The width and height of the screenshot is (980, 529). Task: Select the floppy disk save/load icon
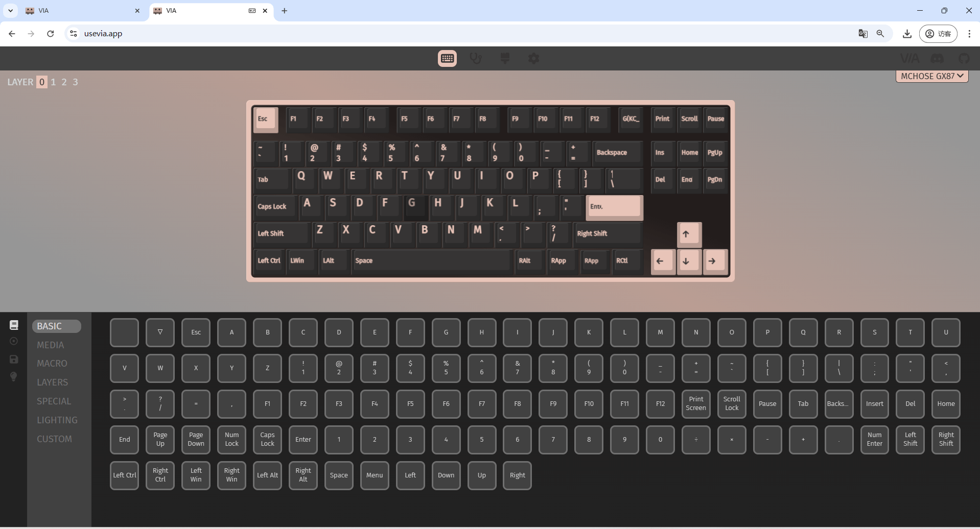(14, 359)
